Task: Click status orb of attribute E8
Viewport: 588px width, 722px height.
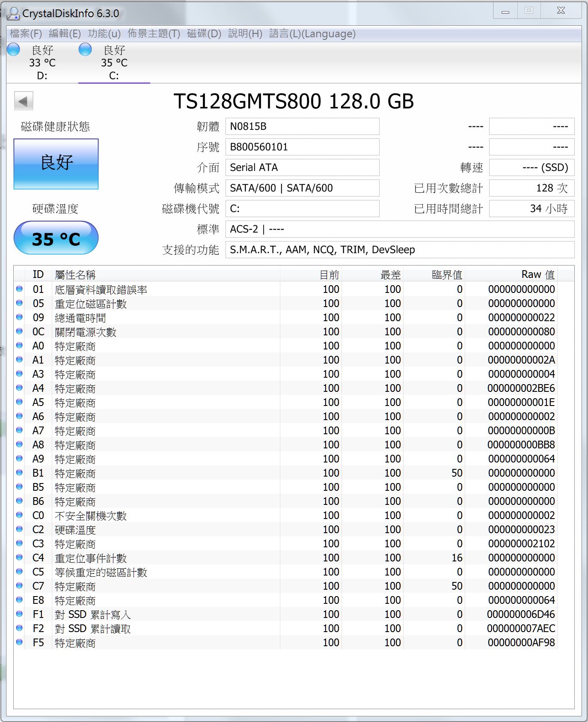Action: pyautogui.click(x=19, y=600)
